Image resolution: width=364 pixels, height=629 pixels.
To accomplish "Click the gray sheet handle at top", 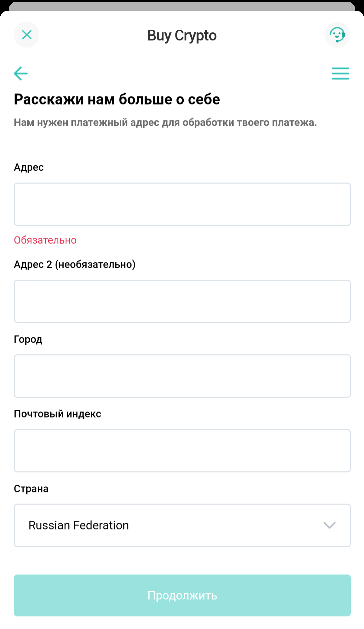I will tap(182, 6).
